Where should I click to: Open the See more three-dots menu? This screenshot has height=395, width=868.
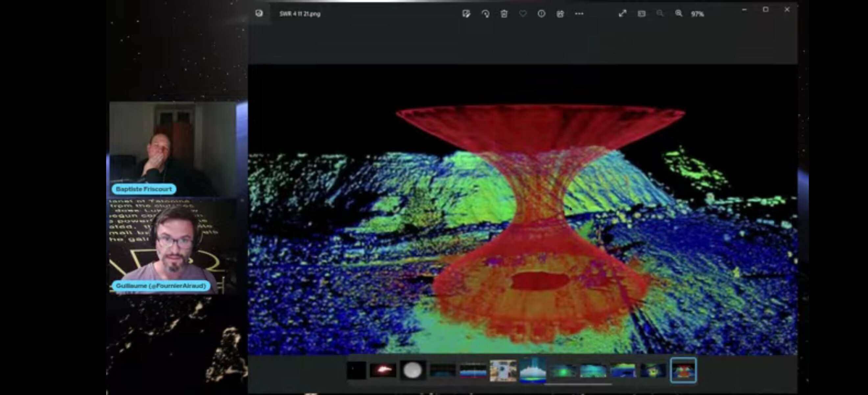[579, 14]
